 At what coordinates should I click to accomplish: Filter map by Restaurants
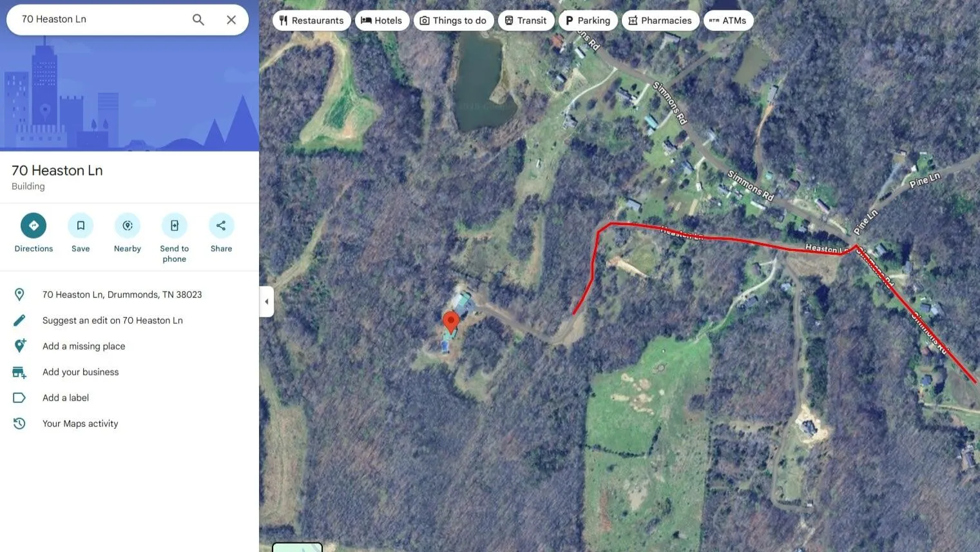tap(312, 21)
